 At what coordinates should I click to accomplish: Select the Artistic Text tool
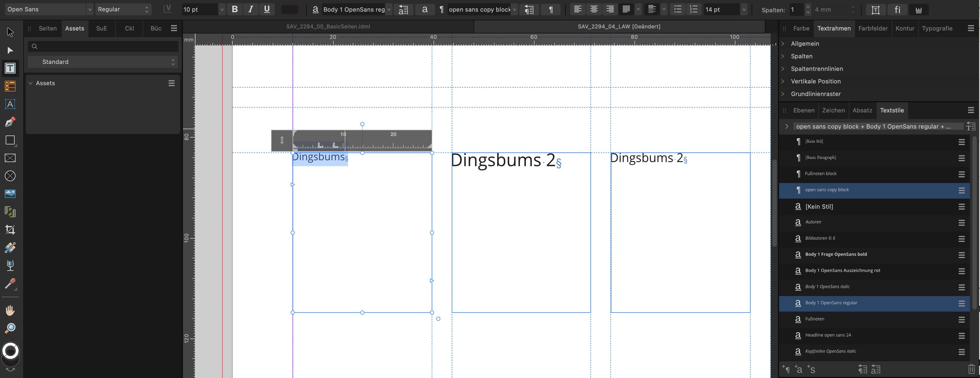click(x=10, y=104)
